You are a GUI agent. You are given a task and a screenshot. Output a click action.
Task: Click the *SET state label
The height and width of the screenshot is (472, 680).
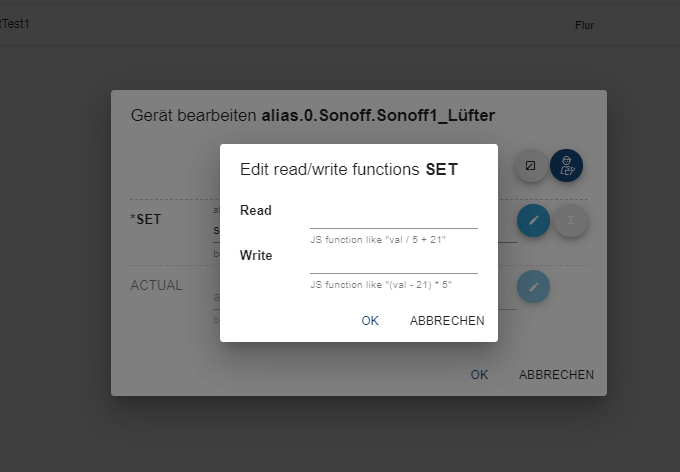click(x=146, y=220)
